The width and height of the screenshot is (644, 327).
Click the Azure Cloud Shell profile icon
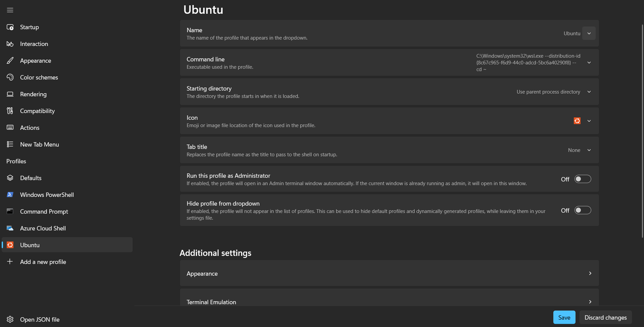pos(10,228)
